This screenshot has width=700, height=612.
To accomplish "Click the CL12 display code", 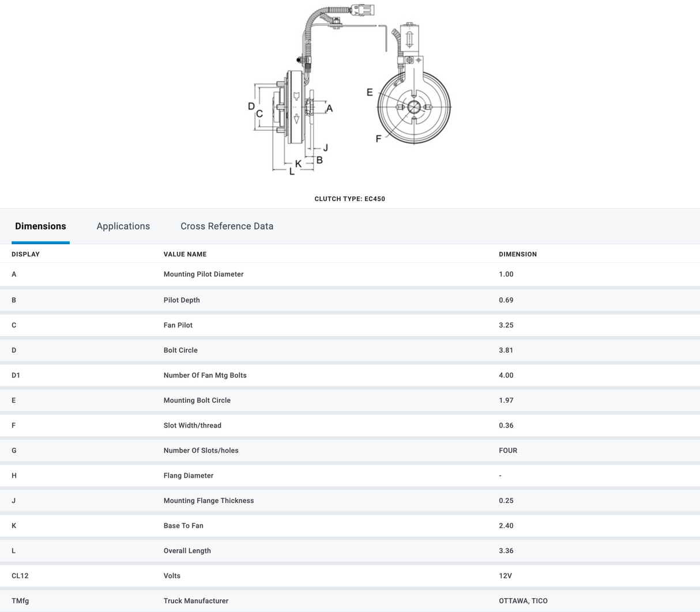I will pyautogui.click(x=20, y=576).
